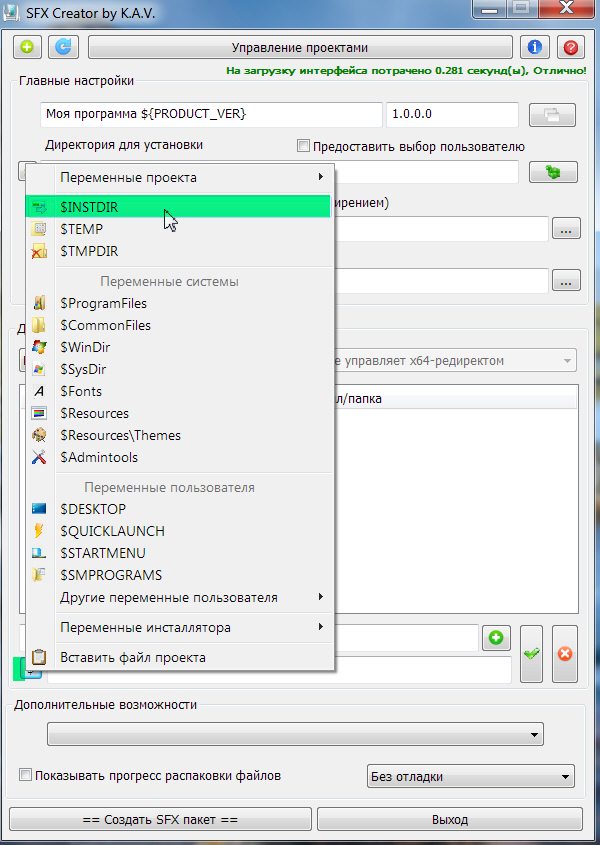
Task: Click the $SysDir icon
Action: click(x=39, y=369)
